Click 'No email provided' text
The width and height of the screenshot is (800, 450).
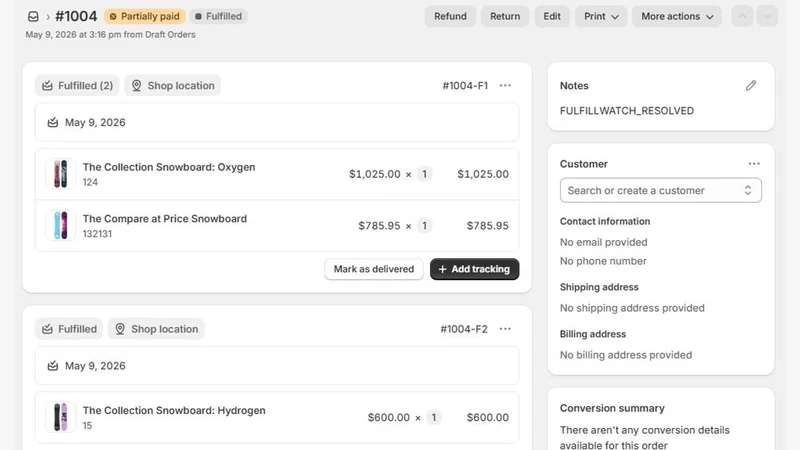click(604, 242)
